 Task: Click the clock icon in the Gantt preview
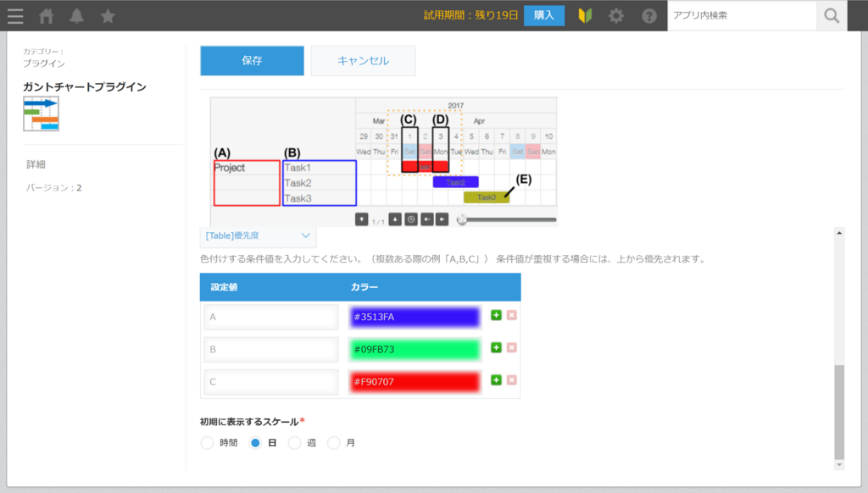coord(411,219)
